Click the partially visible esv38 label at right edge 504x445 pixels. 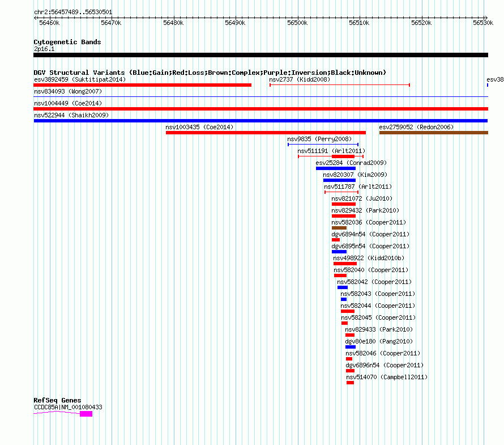click(495, 79)
